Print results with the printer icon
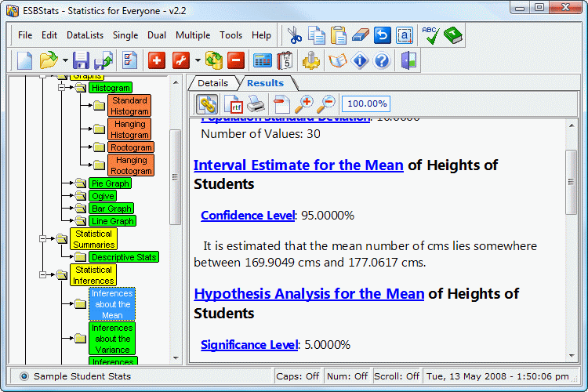The width and height of the screenshot is (588, 392). pyautogui.click(x=256, y=103)
